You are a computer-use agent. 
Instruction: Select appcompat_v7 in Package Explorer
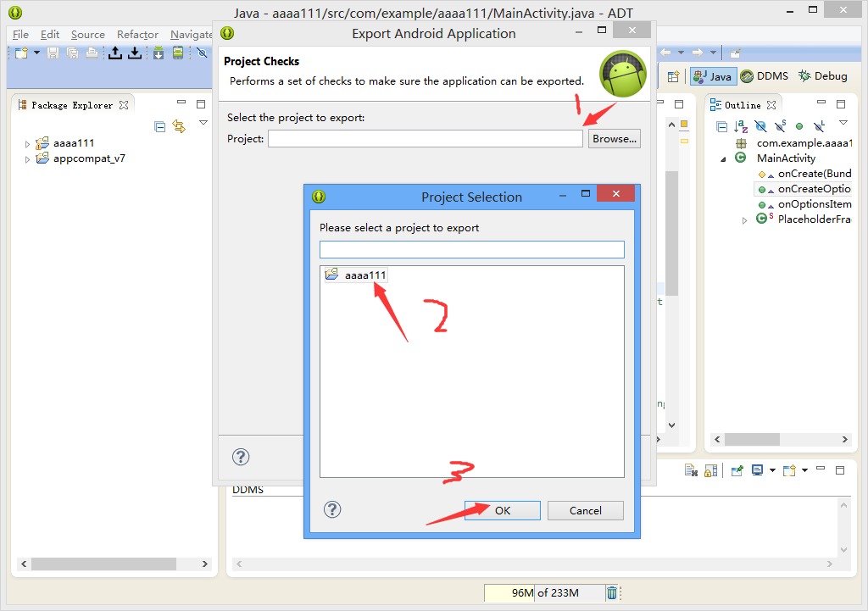tap(89, 158)
